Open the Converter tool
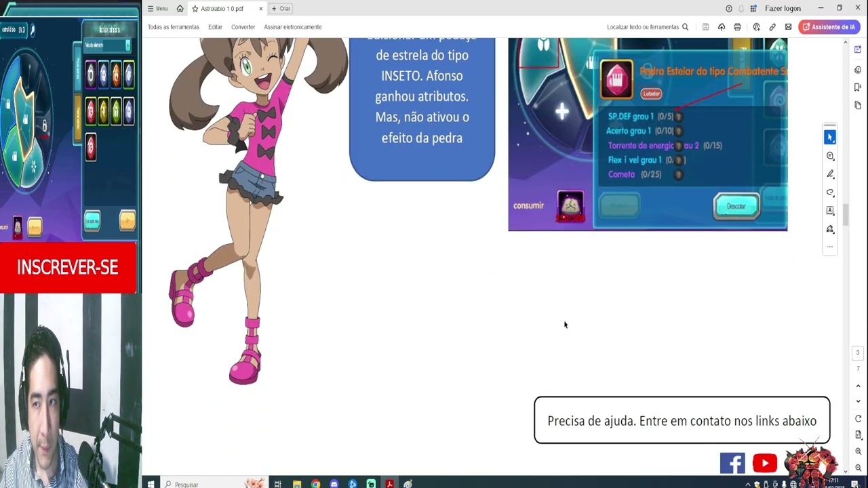 243,27
